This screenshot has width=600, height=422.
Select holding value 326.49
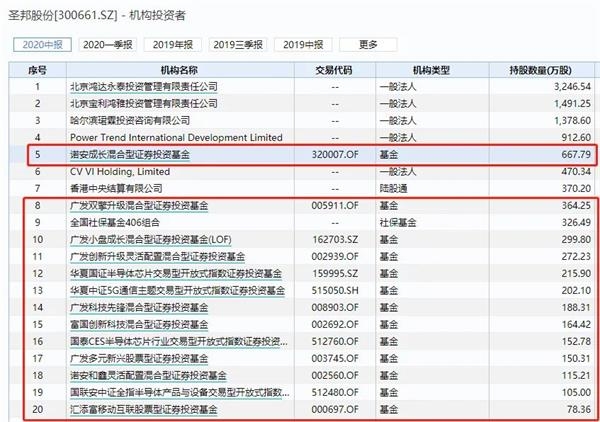[576, 222]
